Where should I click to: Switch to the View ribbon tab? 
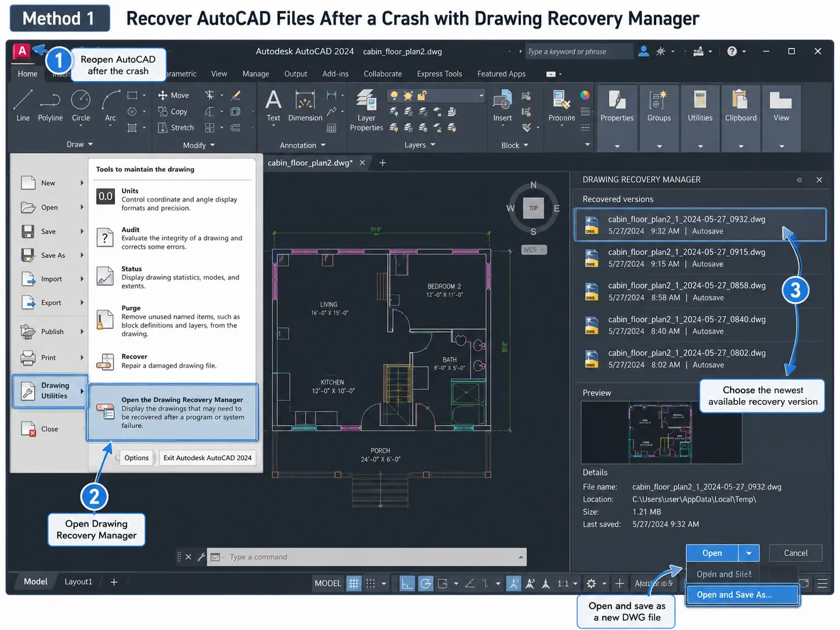[219, 74]
